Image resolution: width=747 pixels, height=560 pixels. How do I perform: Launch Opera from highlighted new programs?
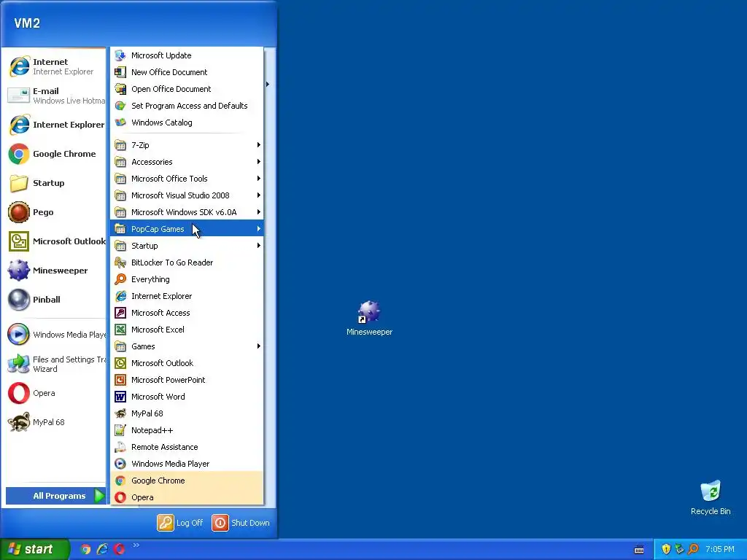186,497
